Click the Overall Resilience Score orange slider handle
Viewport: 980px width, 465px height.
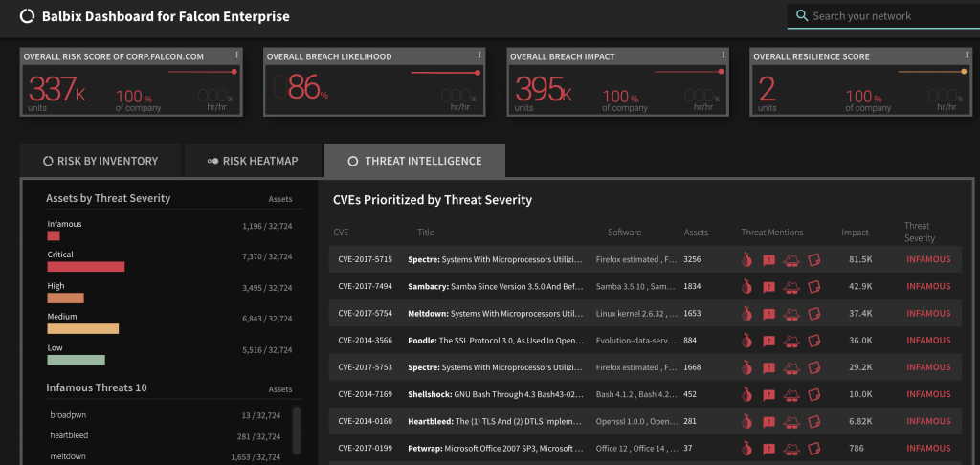965,72
